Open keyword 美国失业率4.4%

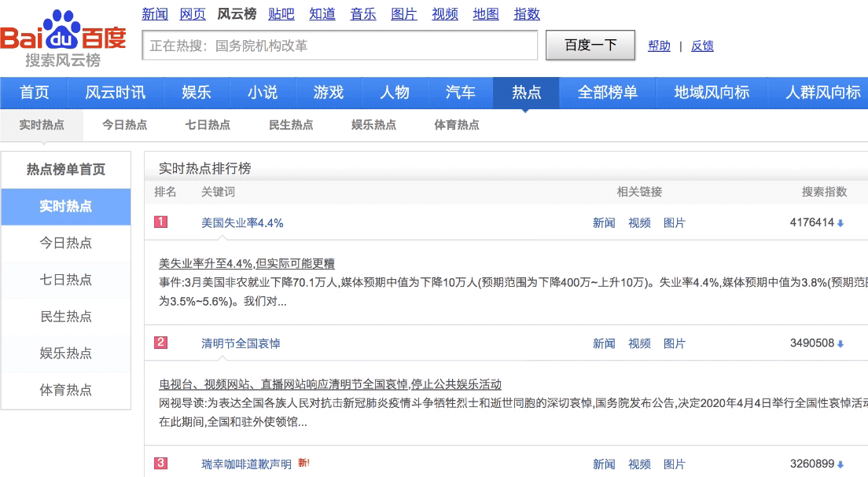(242, 223)
